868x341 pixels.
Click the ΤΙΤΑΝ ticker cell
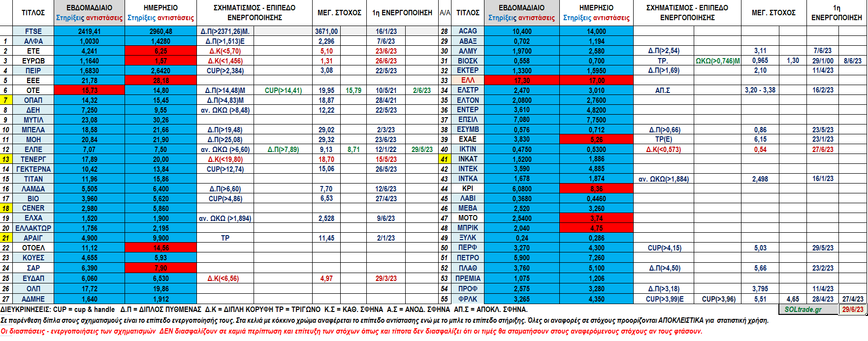pos(33,179)
